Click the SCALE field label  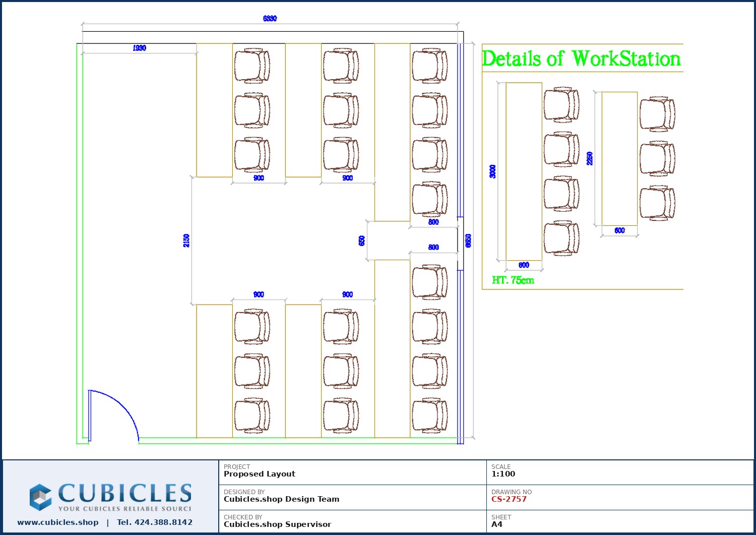501,467
